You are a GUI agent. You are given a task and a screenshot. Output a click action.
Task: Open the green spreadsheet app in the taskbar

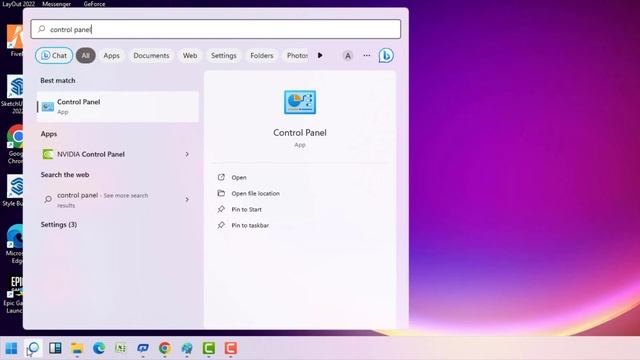(x=121, y=348)
